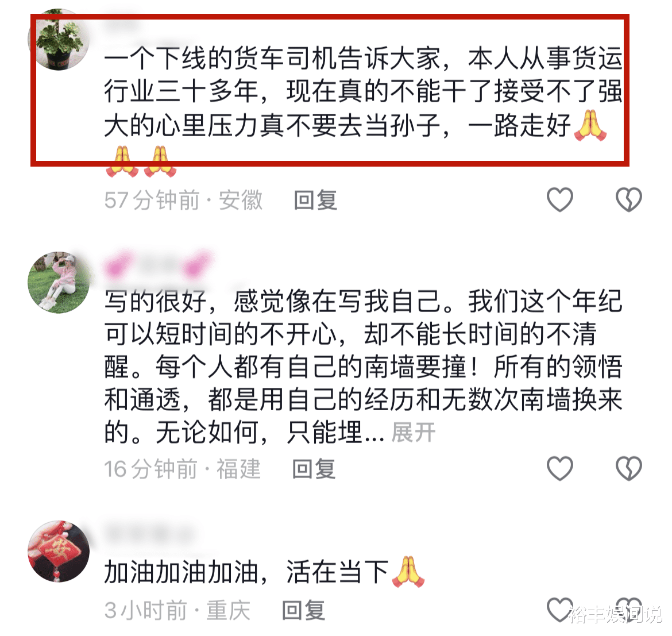The height and width of the screenshot is (636, 672).
Task: Reply to the 16分钟前 福建 comment
Action: click(x=314, y=469)
